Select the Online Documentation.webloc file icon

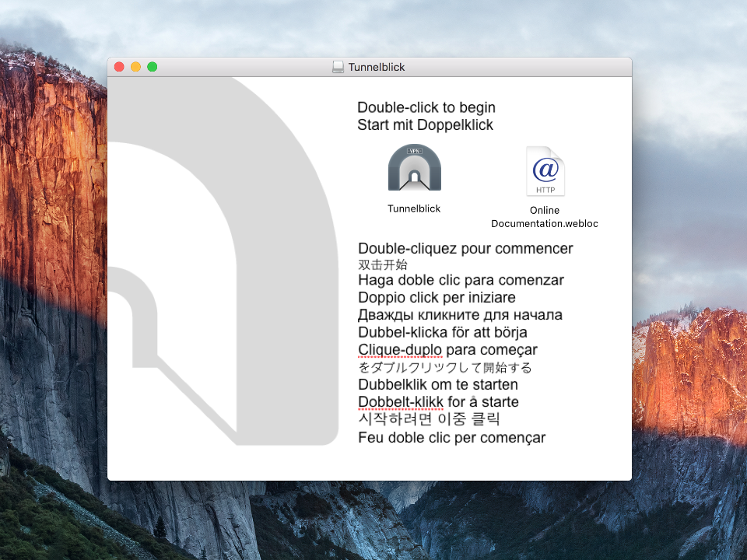pos(545,171)
